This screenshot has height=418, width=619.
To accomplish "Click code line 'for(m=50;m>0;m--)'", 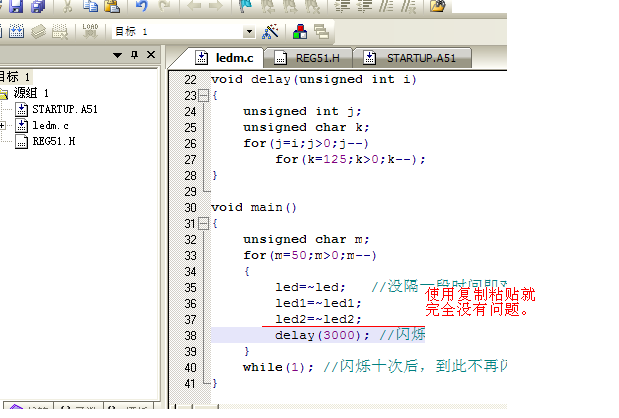I will (x=310, y=255).
